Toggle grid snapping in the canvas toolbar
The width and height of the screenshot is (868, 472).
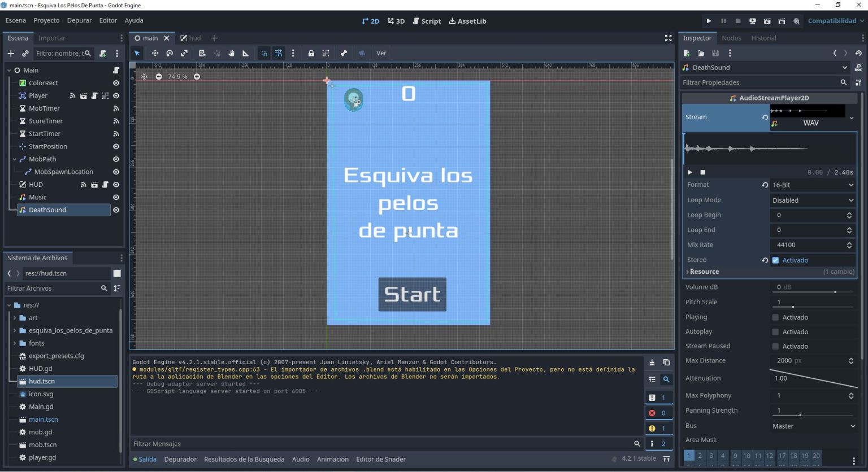(279, 53)
